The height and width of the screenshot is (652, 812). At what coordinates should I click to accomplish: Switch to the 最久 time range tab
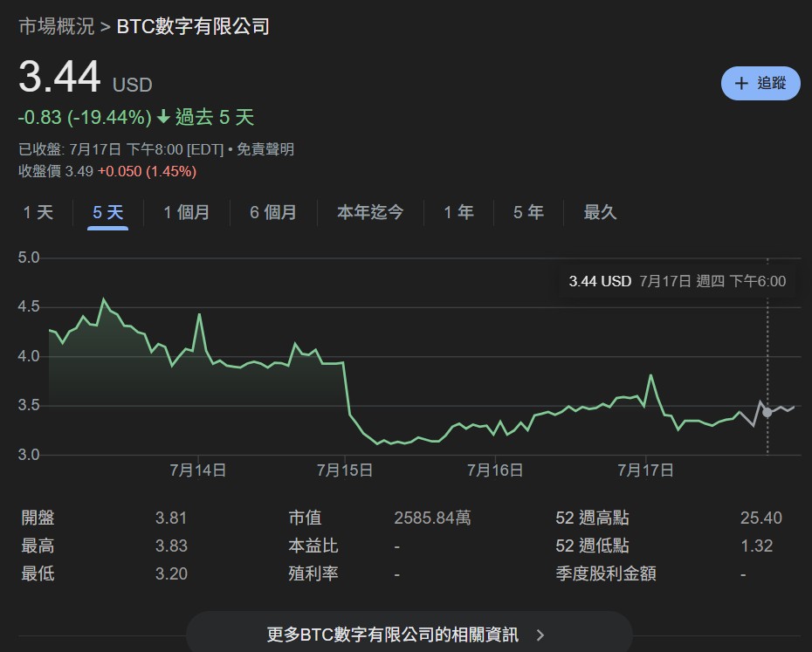click(x=600, y=211)
